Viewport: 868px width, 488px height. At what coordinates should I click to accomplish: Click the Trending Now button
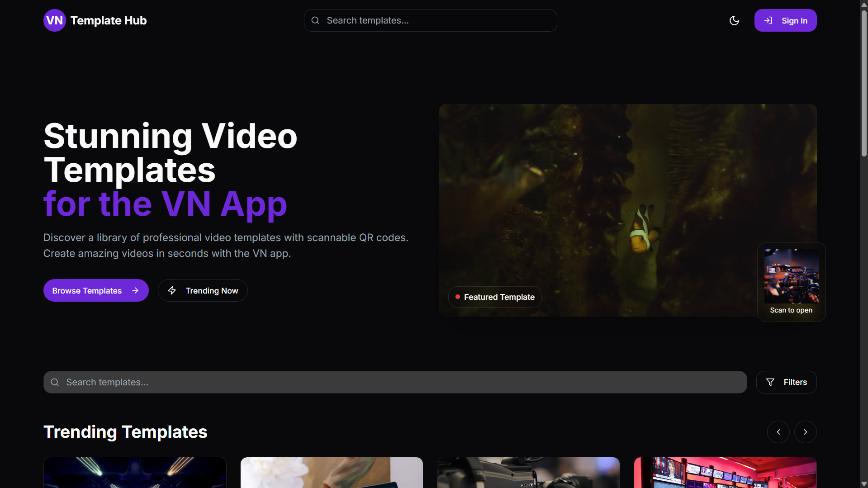(x=203, y=290)
